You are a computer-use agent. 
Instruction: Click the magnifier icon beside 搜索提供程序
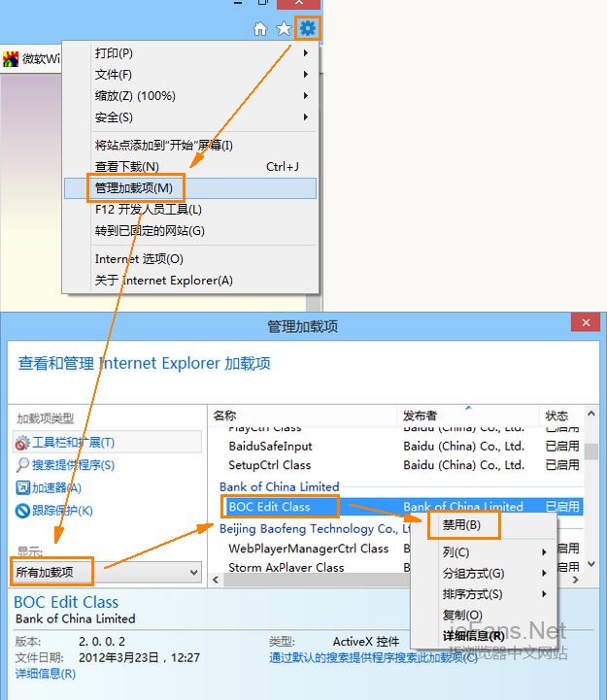(22, 465)
